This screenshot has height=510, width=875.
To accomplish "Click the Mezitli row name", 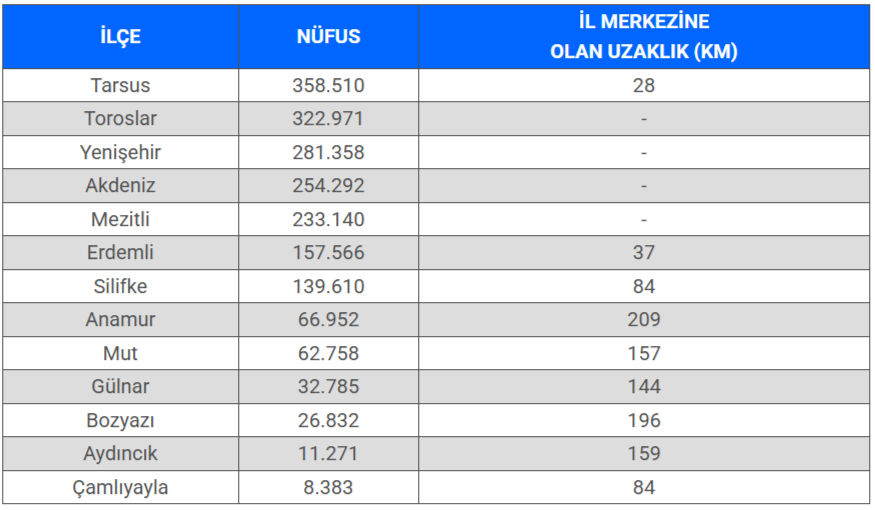I will pos(121,219).
